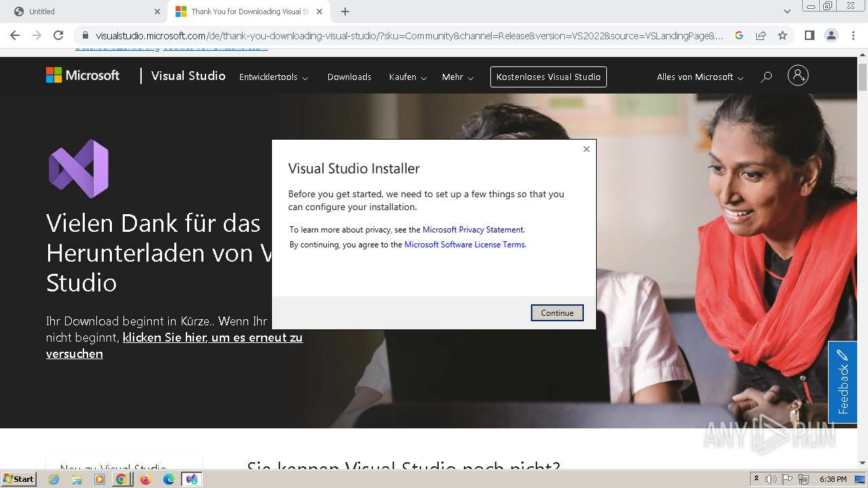This screenshot has height=488, width=868.
Task: Show hidden system tray icons
Action: click(756, 479)
